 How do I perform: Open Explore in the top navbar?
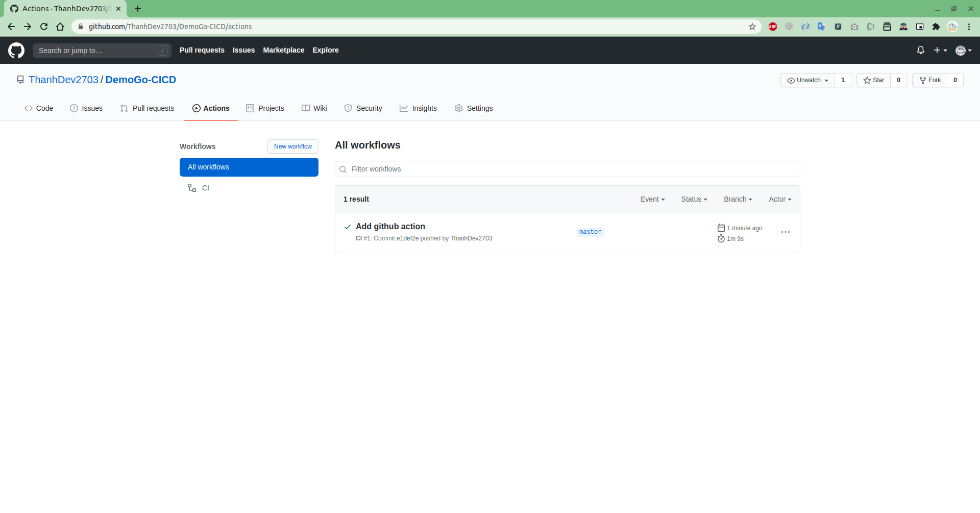click(x=326, y=50)
